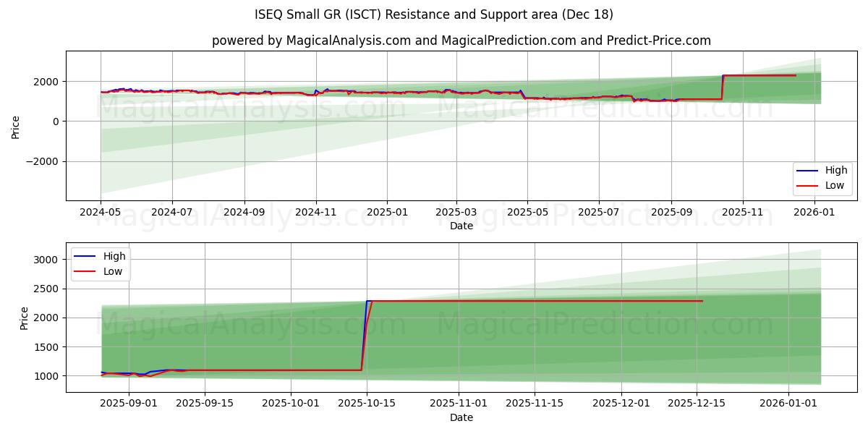Toggle the High legend entry in bottom chart
The image size is (868, 434).
click(115, 255)
